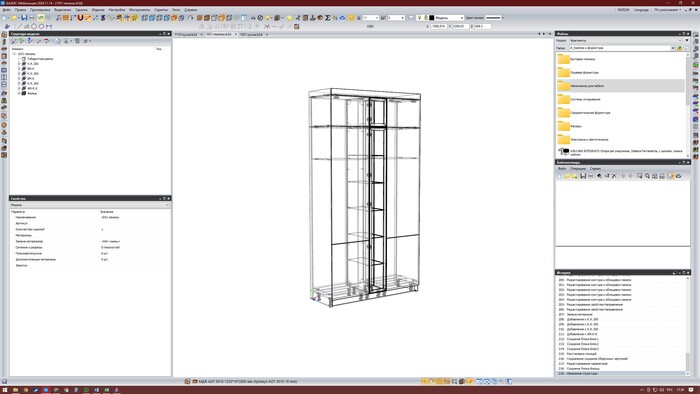Click the material icon at the status bar's left

[x=188, y=382]
